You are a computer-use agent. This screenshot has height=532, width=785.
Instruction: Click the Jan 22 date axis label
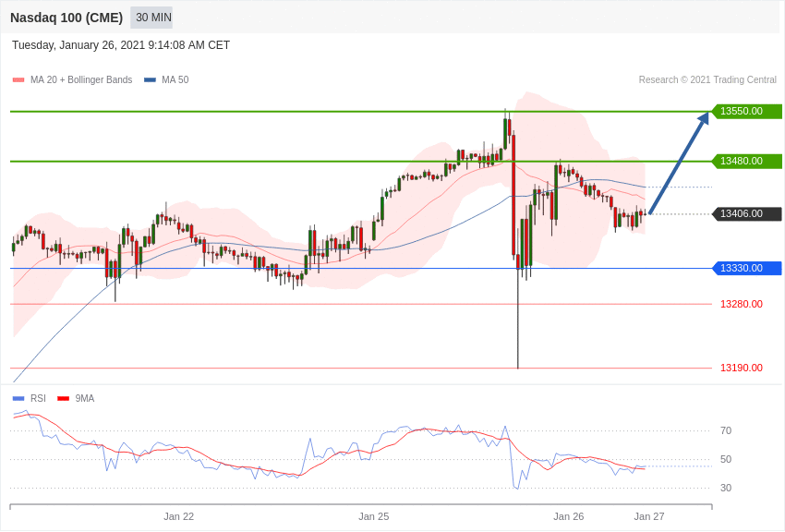(x=179, y=516)
